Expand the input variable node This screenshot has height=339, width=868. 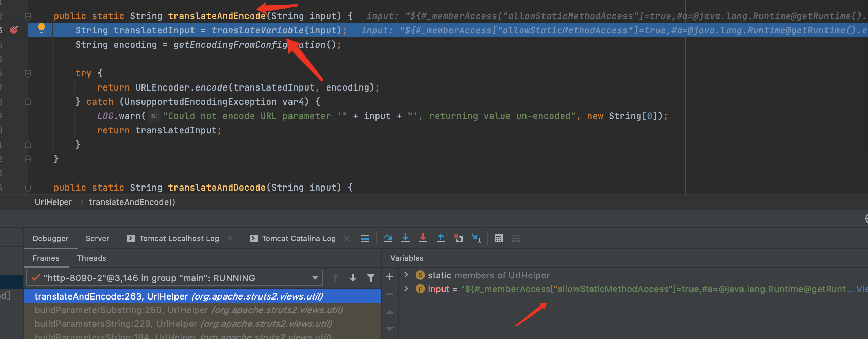[x=406, y=288]
